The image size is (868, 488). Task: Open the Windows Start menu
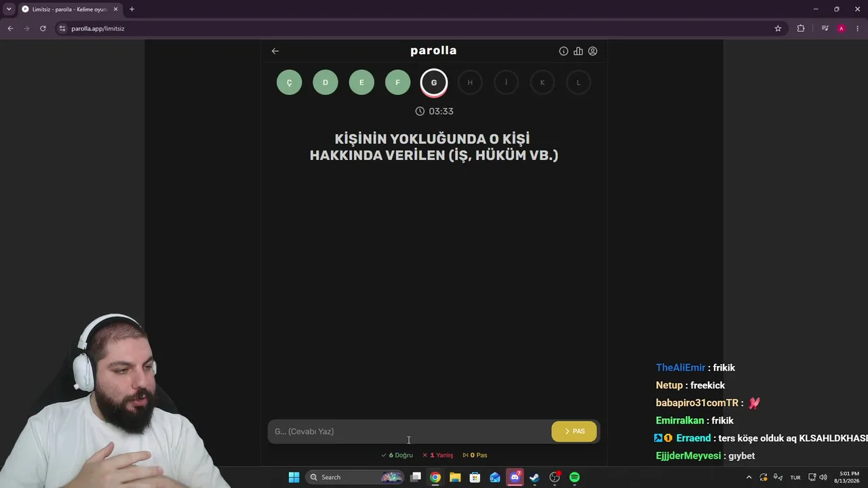294,477
